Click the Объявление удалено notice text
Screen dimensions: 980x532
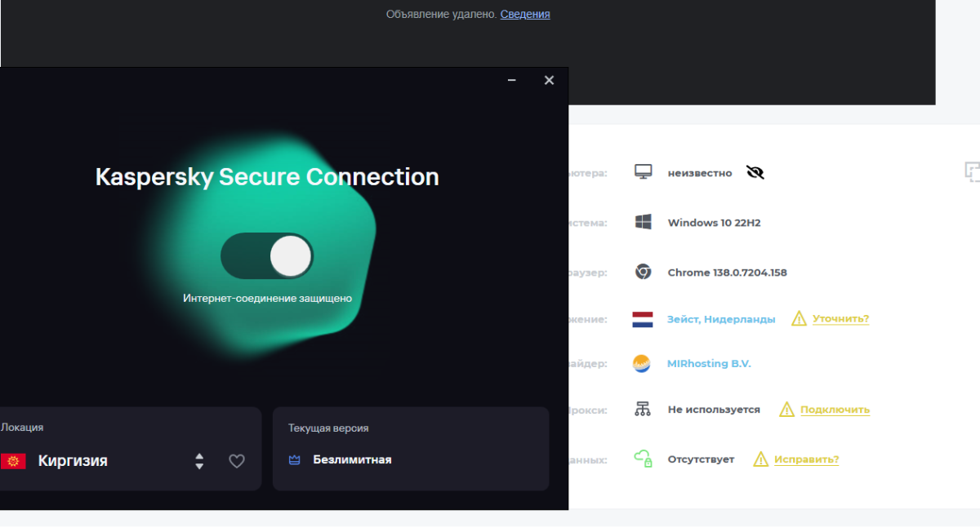[x=442, y=14]
